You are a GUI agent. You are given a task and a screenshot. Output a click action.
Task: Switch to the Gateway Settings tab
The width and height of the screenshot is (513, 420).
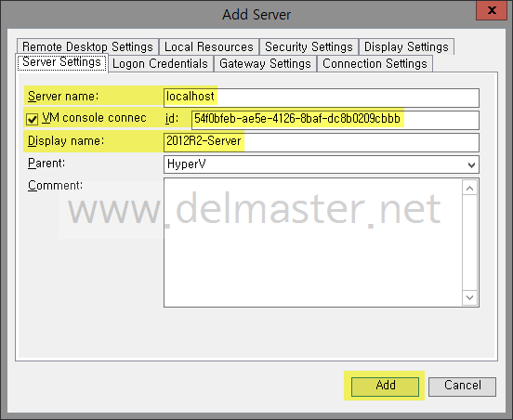265,63
